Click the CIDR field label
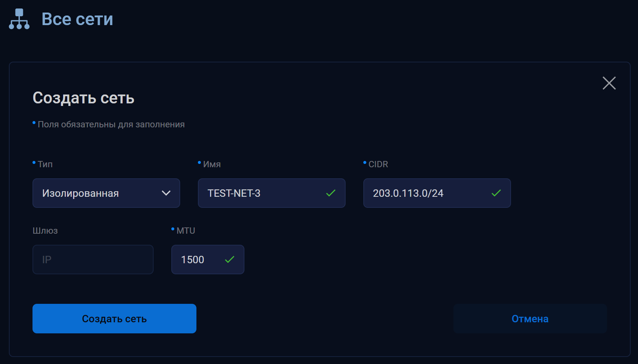Image resolution: width=638 pixels, height=364 pixels. (x=378, y=164)
